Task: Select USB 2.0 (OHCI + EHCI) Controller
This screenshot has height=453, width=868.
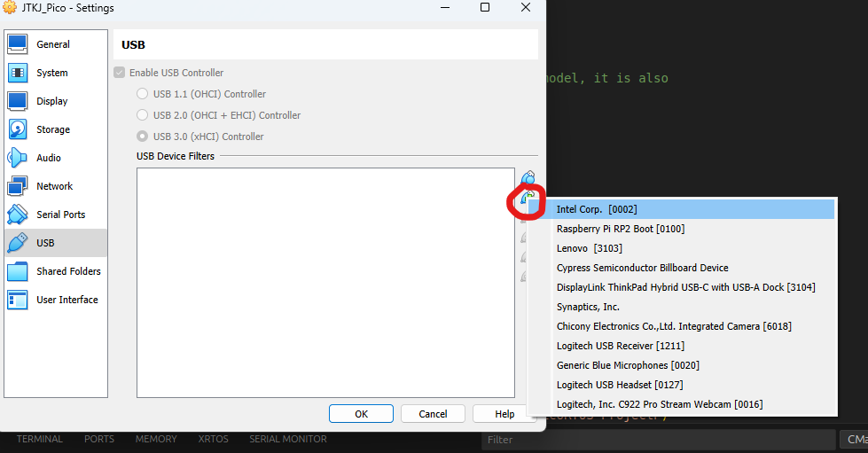Action: click(x=142, y=115)
